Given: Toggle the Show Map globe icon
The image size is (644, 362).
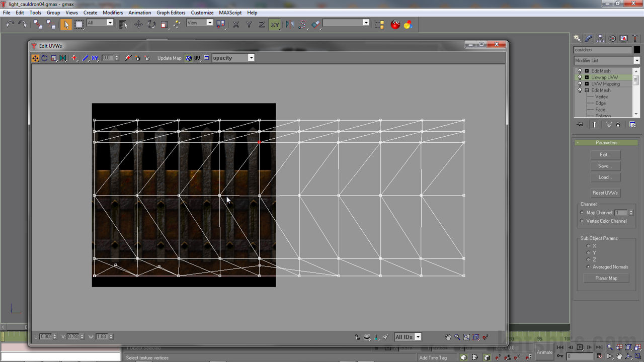Looking at the screenshot, I should (189, 58).
